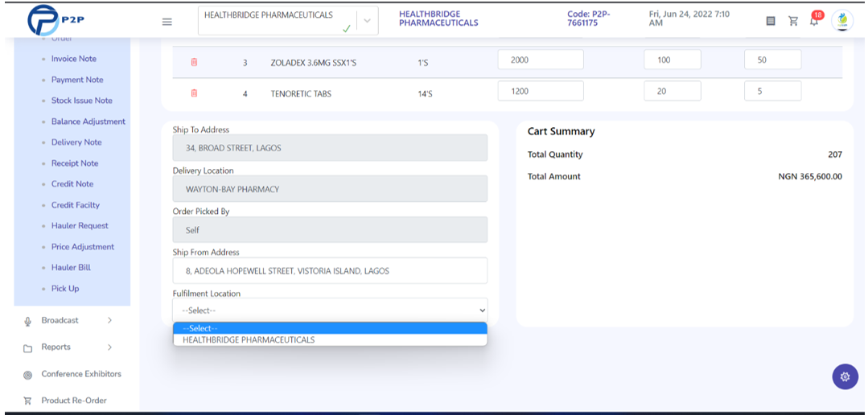Click the bold HEALTHBRIDGE PHARMACEUTICALS header title
The image size is (868, 415).
point(438,18)
